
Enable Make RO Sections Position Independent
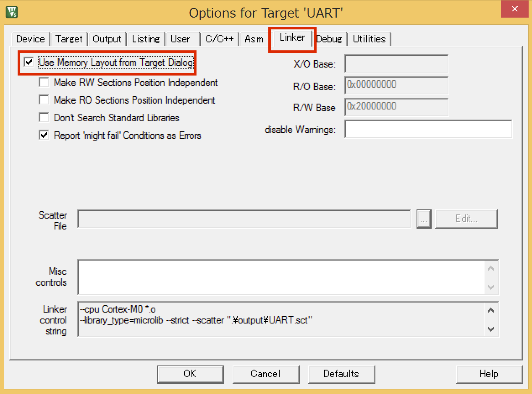click(x=44, y=100)
